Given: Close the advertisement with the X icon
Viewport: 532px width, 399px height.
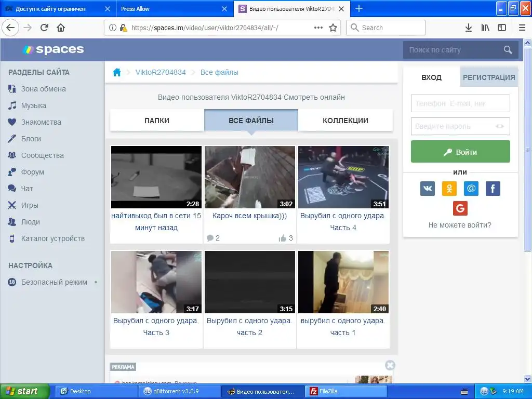Looking at the screenshot, I should [x=390, y=365].
